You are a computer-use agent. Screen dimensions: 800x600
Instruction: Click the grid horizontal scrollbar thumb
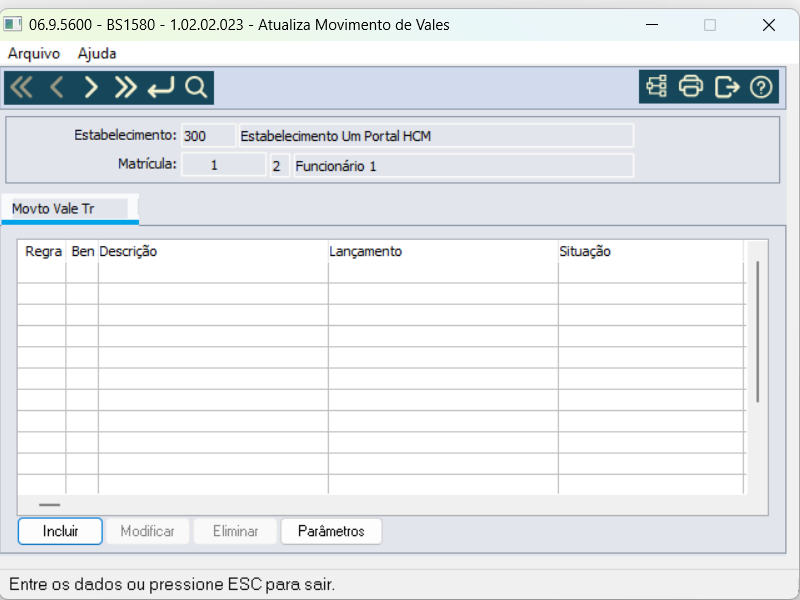pos(49,505)
